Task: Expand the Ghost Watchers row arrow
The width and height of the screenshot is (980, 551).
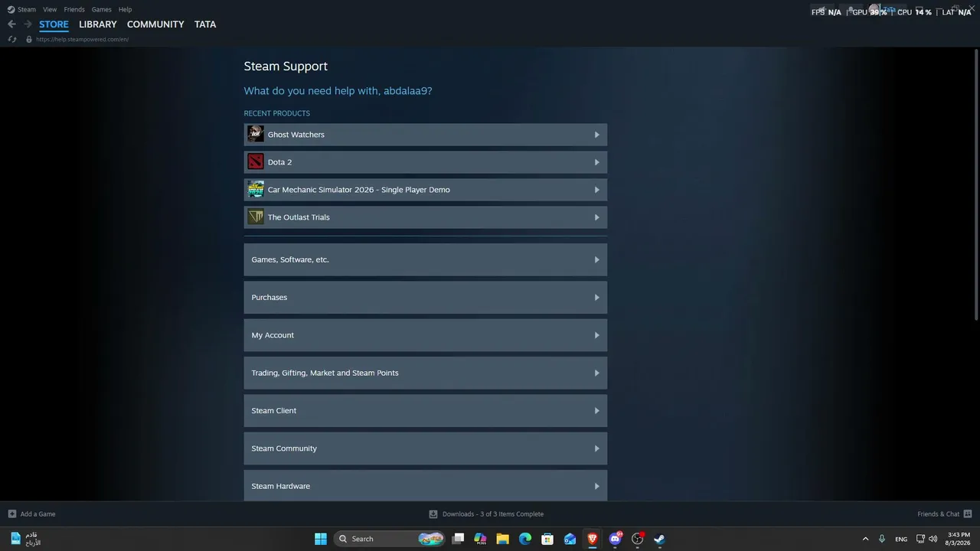Action: click(597, 135)
